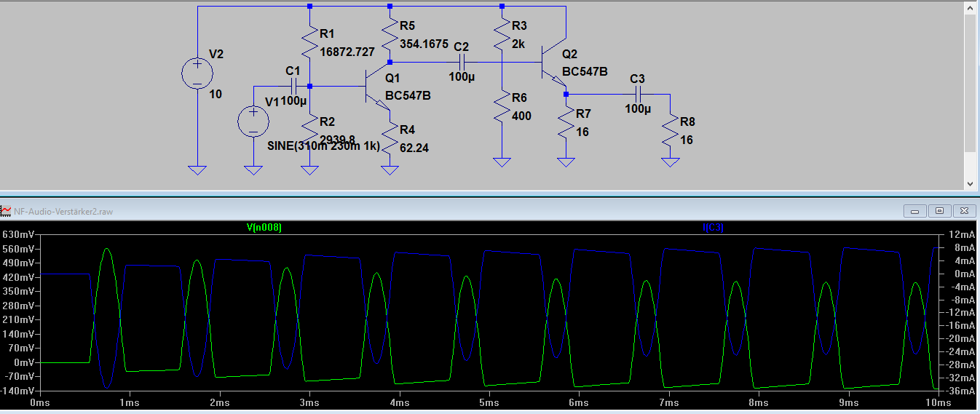Click the Q2 transistor symbol

(553, 64)
